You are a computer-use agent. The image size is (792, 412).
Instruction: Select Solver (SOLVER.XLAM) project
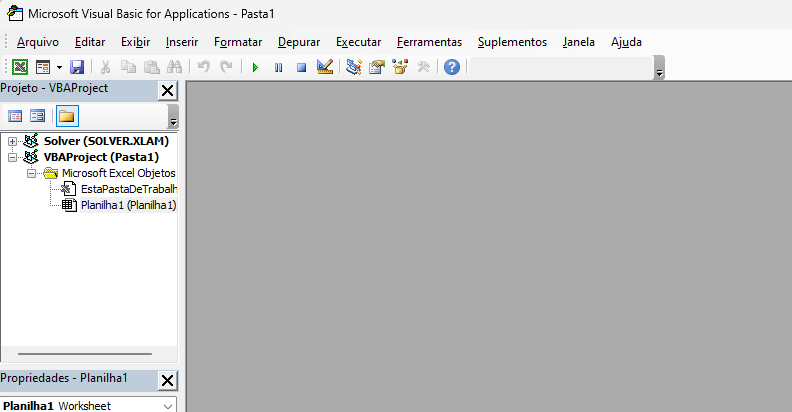tap(106, 141)
